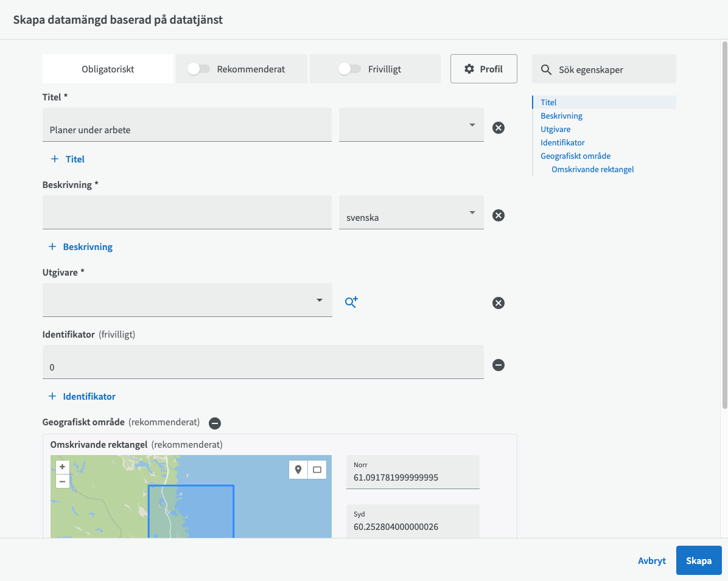Enable the Frivilligt toggle
Image resolution: width=728 pixels, height=581 pixels.
[349, 69]
